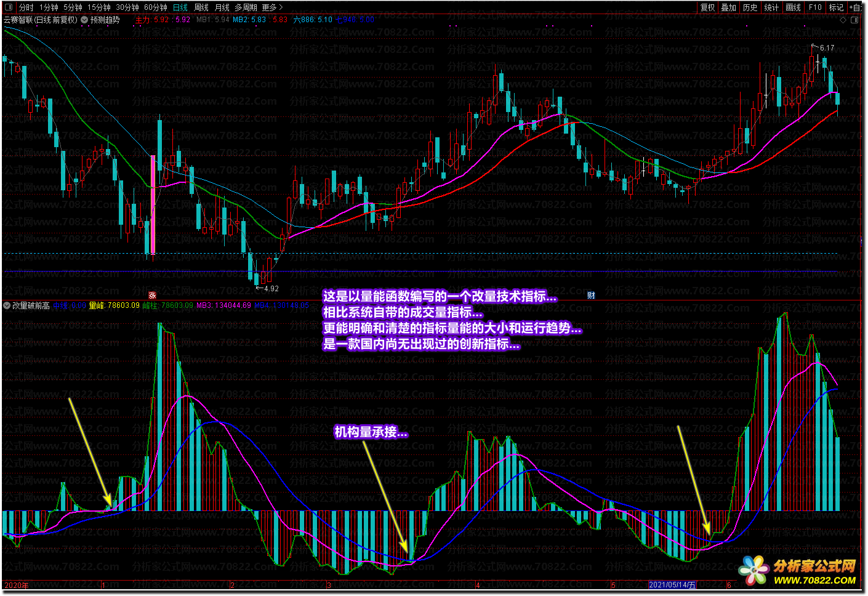Click the 预测趋势 indicator name

[x=105, y=20]
